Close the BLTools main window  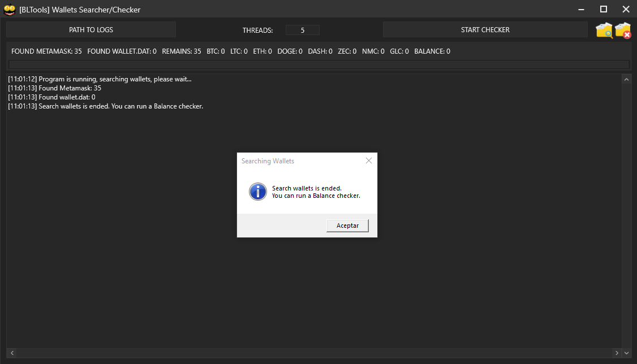pyautogui.click(x=626, y=10)
